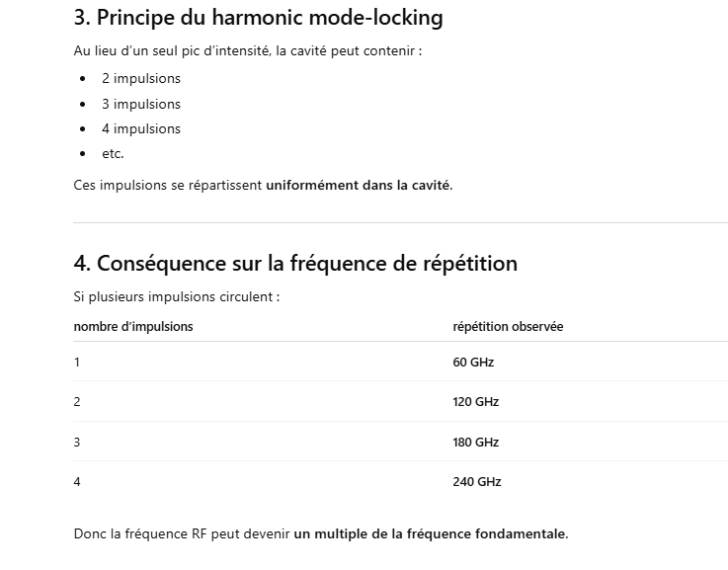Select the "2 impulsions" bullet item
This screenshot has height=570, width=728.
click(141, 79)
